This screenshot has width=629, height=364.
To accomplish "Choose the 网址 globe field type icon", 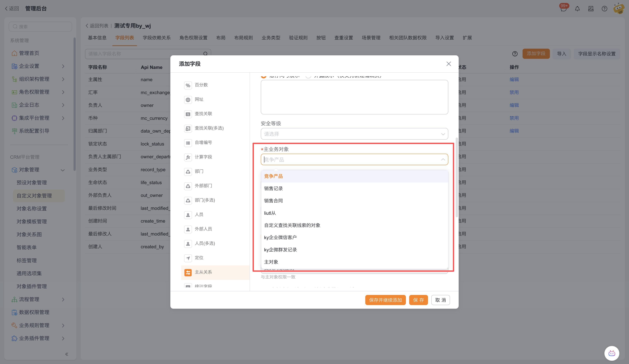I will pos(188,100).
